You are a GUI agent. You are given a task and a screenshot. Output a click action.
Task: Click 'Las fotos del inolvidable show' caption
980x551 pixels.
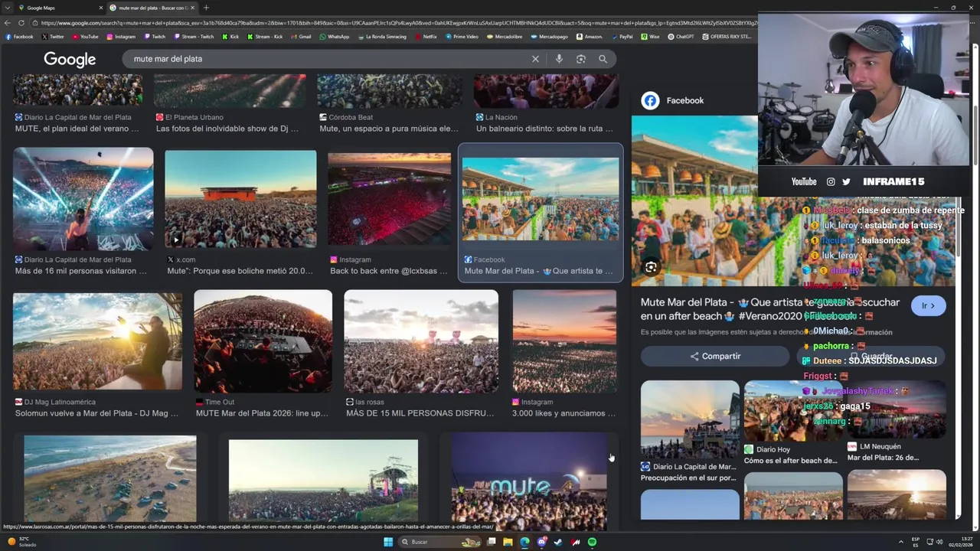tap(227, 129)
